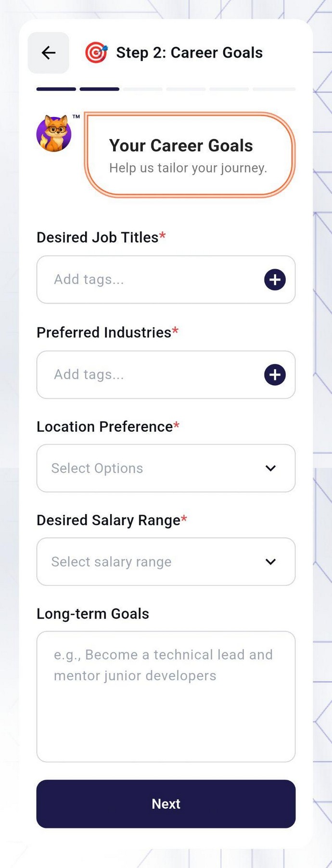The height and width of the screenshot is (868, 332).
Task: Click the bullseye target icon in header
Action: [96, 53]
